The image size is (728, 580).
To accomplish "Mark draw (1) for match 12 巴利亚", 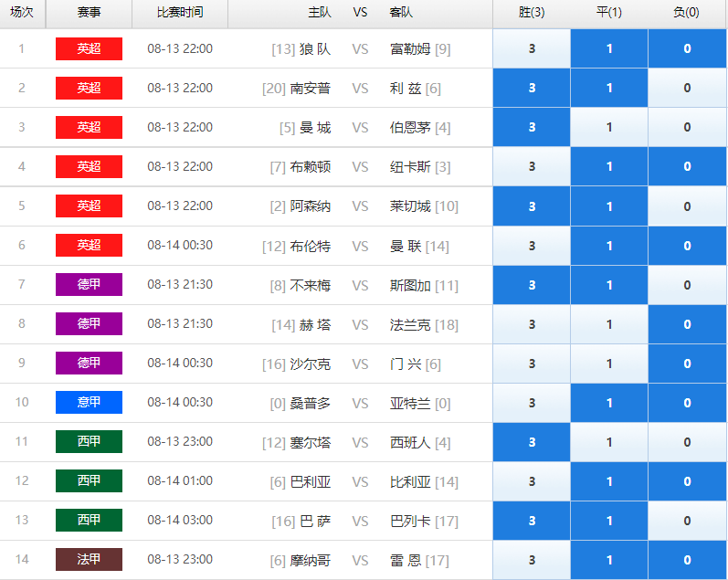I will pos(609,481).
